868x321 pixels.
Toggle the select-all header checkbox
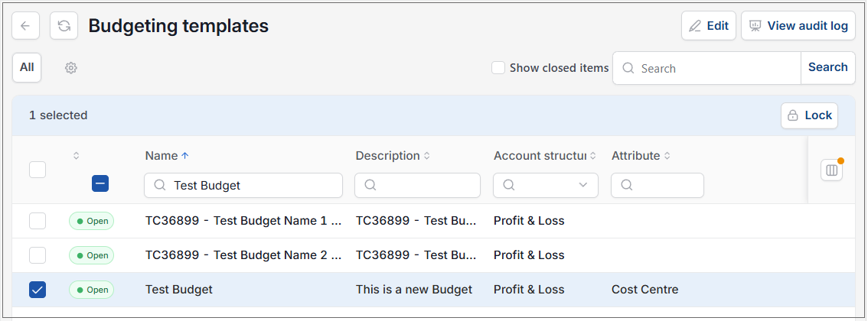point(38,170)
